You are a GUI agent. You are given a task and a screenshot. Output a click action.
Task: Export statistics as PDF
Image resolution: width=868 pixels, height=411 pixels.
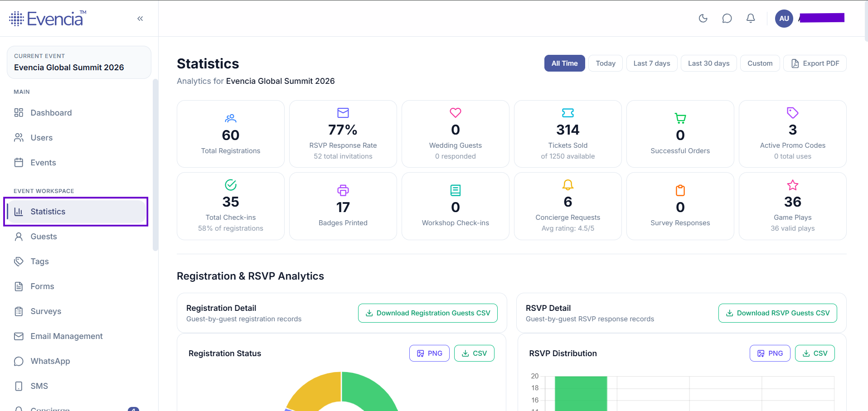click(x=815, y=63)
